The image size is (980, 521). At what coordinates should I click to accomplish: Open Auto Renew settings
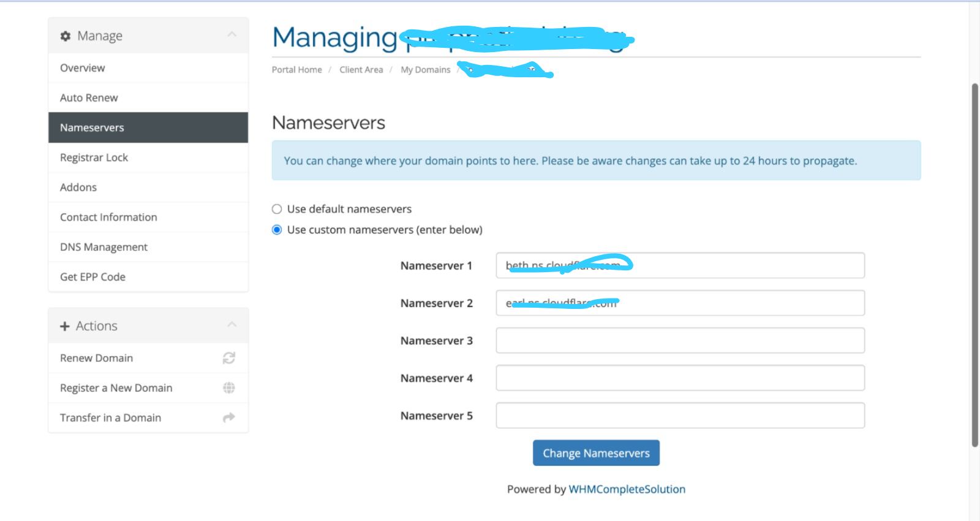tap(89, 98)
